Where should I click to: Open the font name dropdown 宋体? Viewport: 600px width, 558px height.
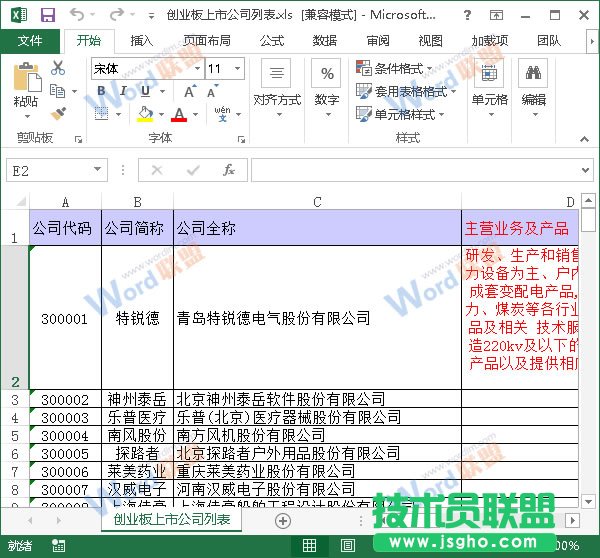(197, 69)
